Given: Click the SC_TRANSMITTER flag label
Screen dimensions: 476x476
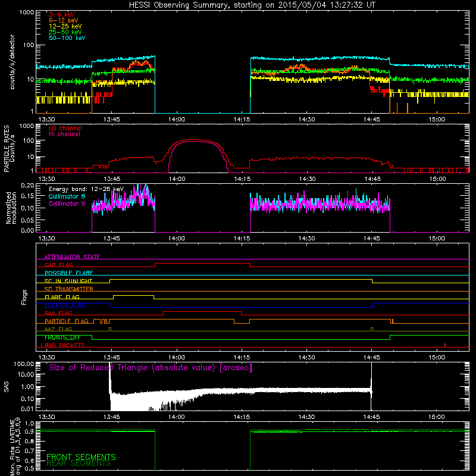Looking at the screenshot, I should point(69,289).
